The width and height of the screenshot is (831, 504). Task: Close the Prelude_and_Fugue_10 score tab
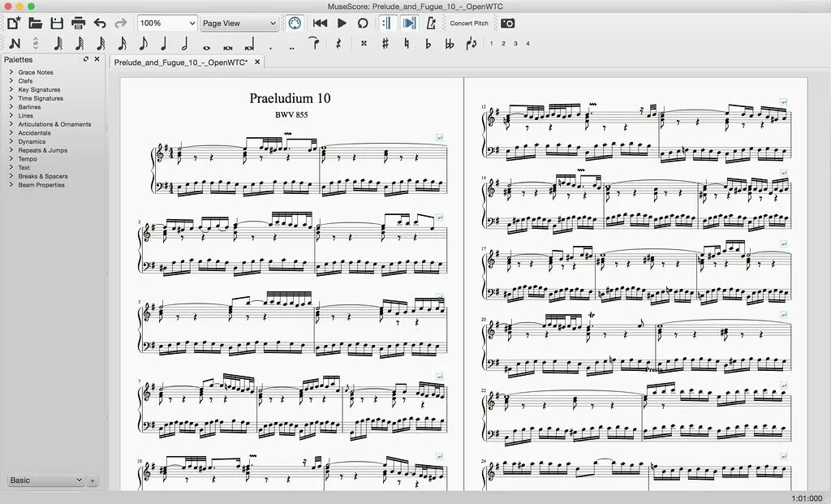click(257, 62)
